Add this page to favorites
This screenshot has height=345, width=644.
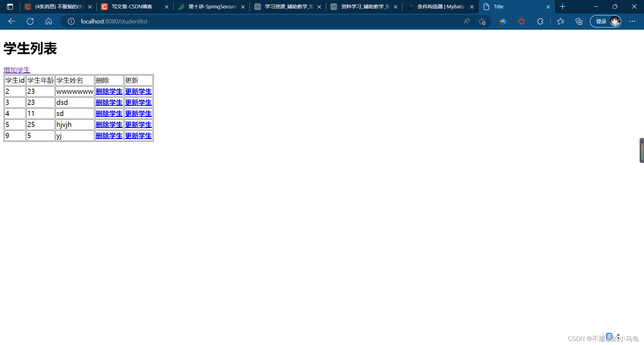tap(482, 21)
